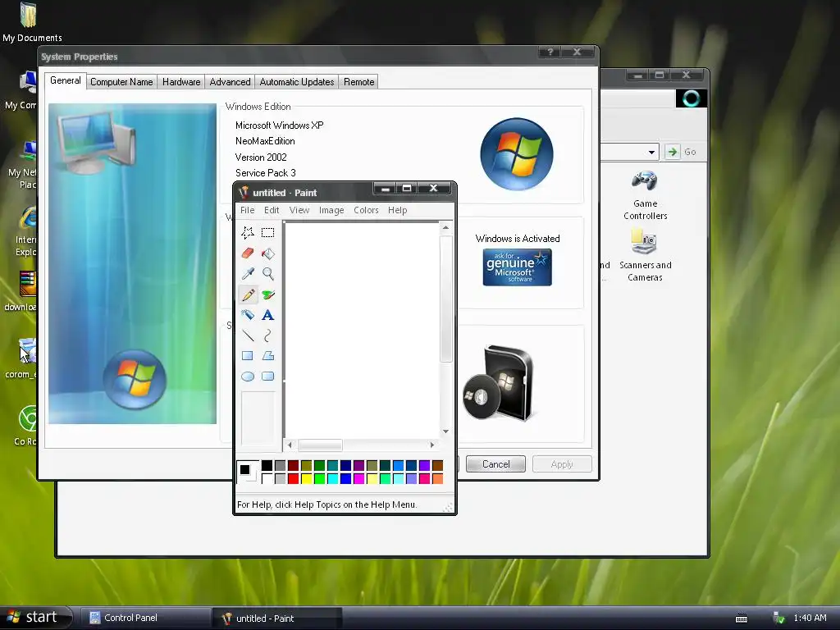
Task: Click the Paint horizontal scrollbar right arrow
Action: (431, 445)
